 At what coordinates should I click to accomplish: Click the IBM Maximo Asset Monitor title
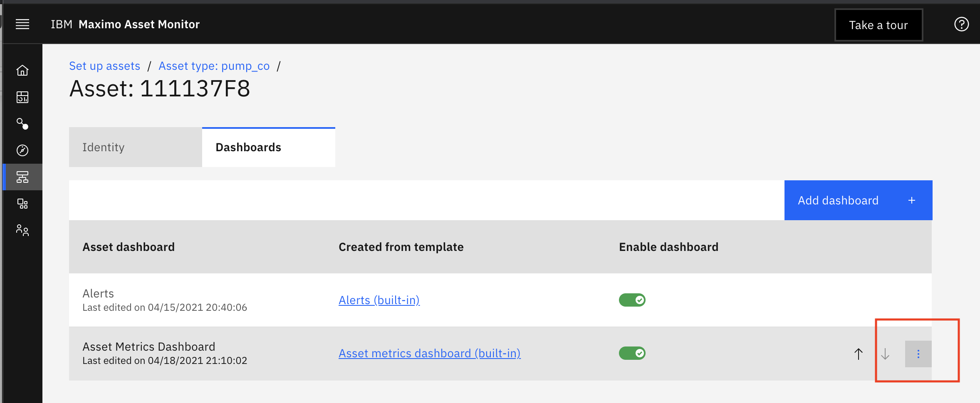(x=125, y=25)
